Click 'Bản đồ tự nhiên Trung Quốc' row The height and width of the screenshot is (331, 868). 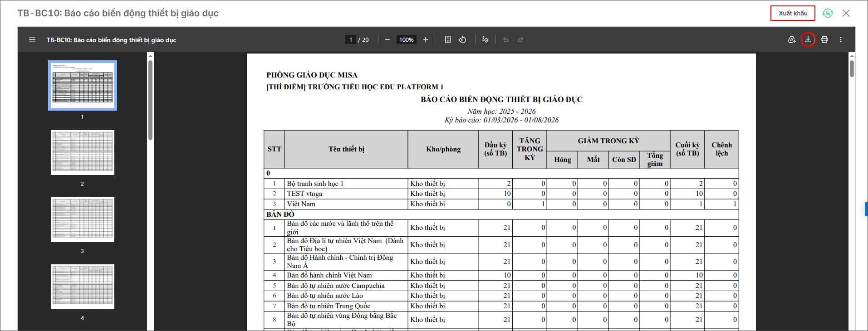(501, 306)
